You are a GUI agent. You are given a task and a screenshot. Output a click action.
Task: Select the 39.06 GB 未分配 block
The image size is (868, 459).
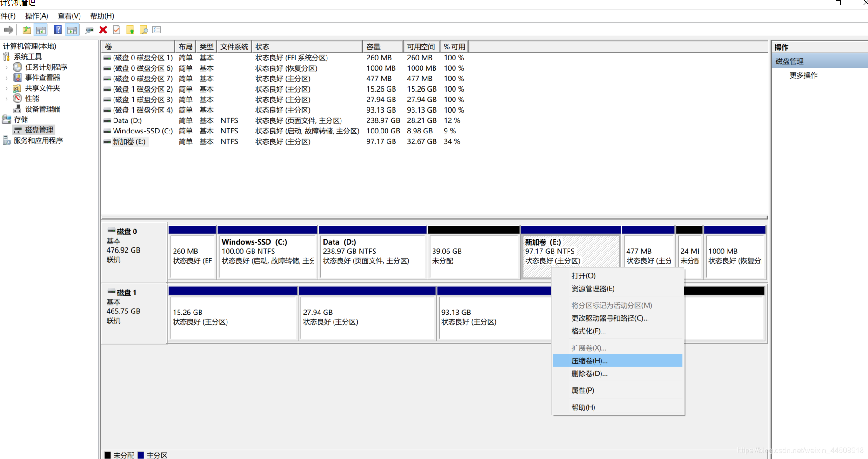[x=474, y=253]
